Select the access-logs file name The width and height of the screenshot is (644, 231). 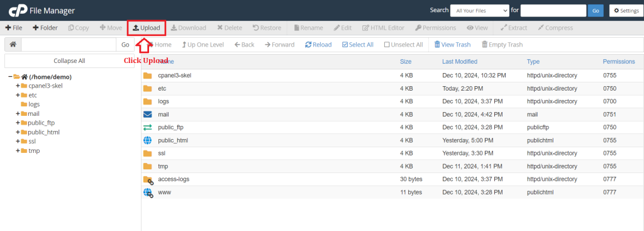click(x=174, y=179)
